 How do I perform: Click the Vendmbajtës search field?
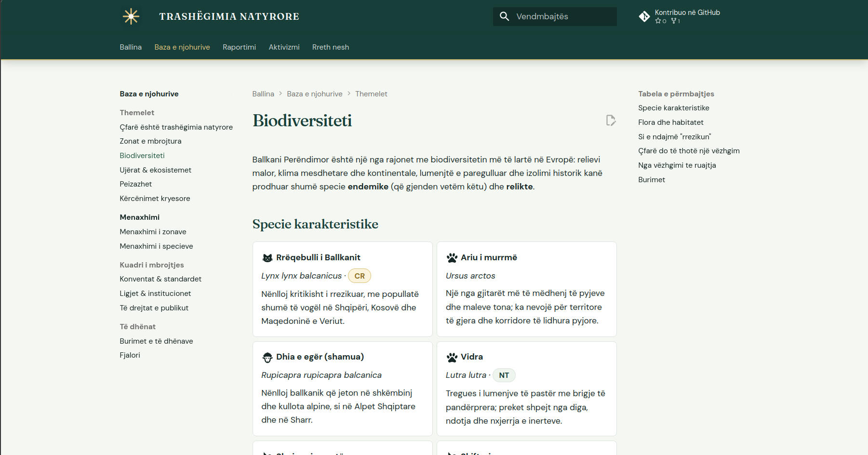[x=555, y=16]
